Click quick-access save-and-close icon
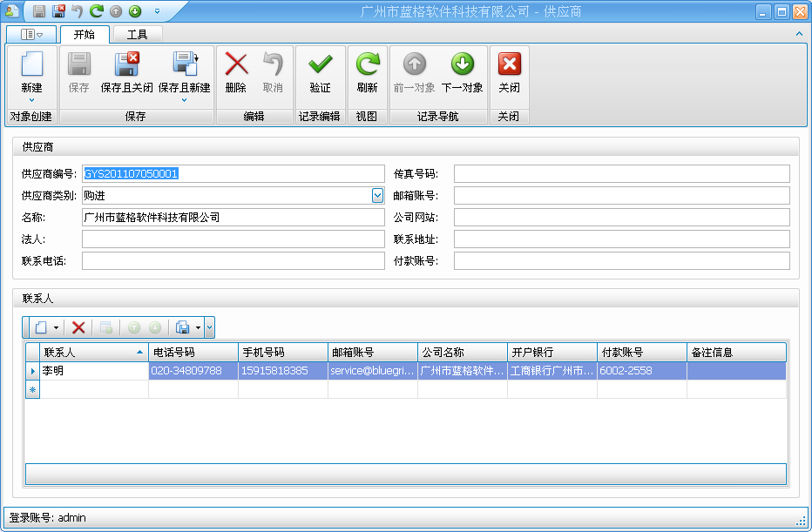 click(58, 10)
